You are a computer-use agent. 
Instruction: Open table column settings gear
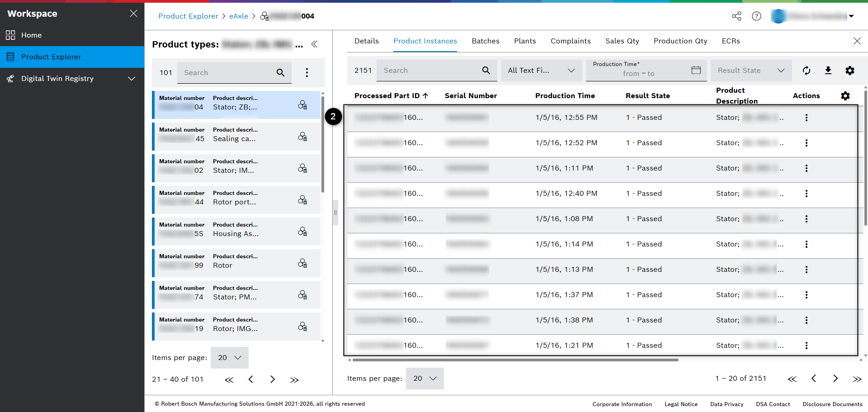845,96
